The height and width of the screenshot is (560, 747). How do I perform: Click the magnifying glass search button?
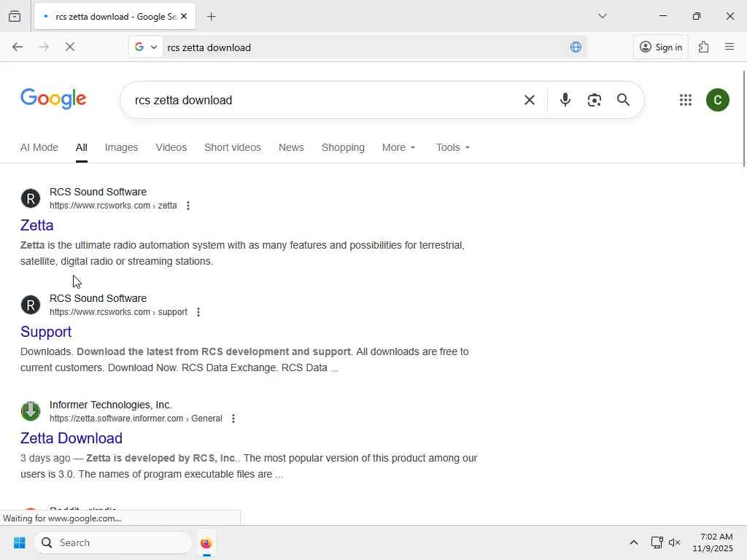(623, 100)
